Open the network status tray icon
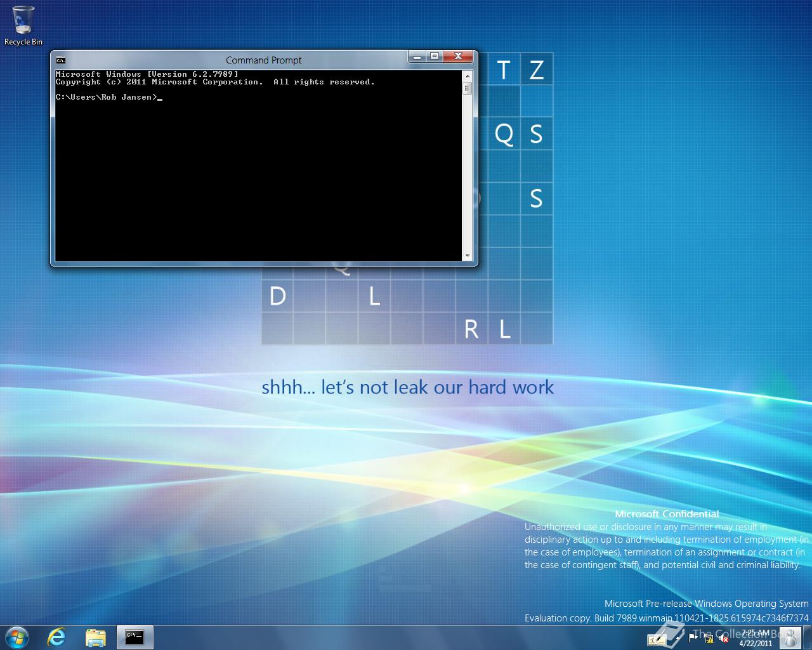Viewport: 812px width, 650px height. coord(709,639)
